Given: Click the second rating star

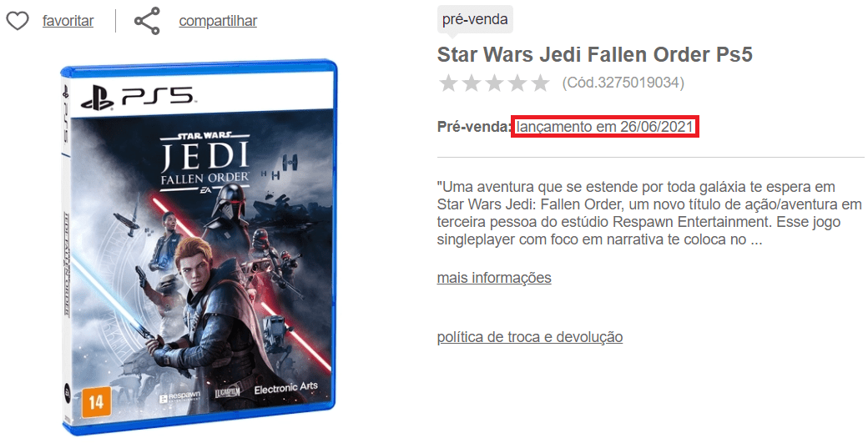Looking at the screenshot, I should point(472,83).
